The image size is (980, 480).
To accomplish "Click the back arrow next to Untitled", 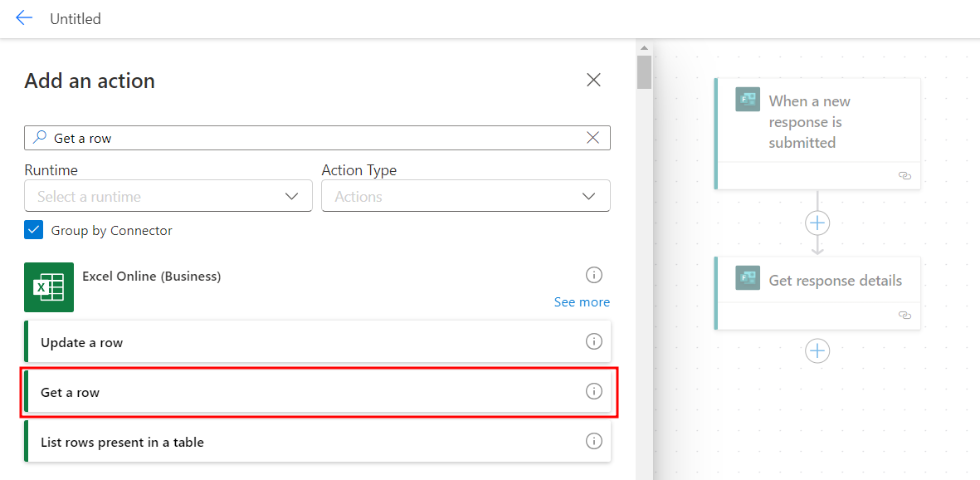I will (x=24, y=18).
